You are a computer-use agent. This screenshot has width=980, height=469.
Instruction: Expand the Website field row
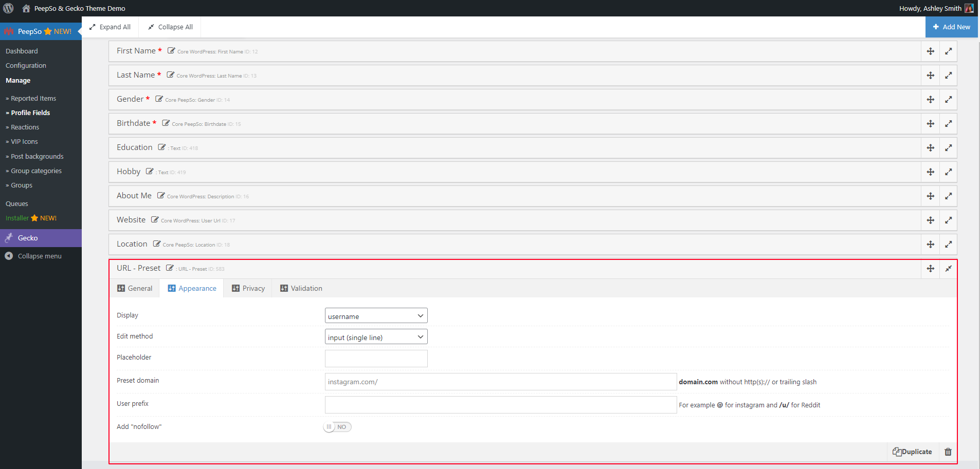948,220
